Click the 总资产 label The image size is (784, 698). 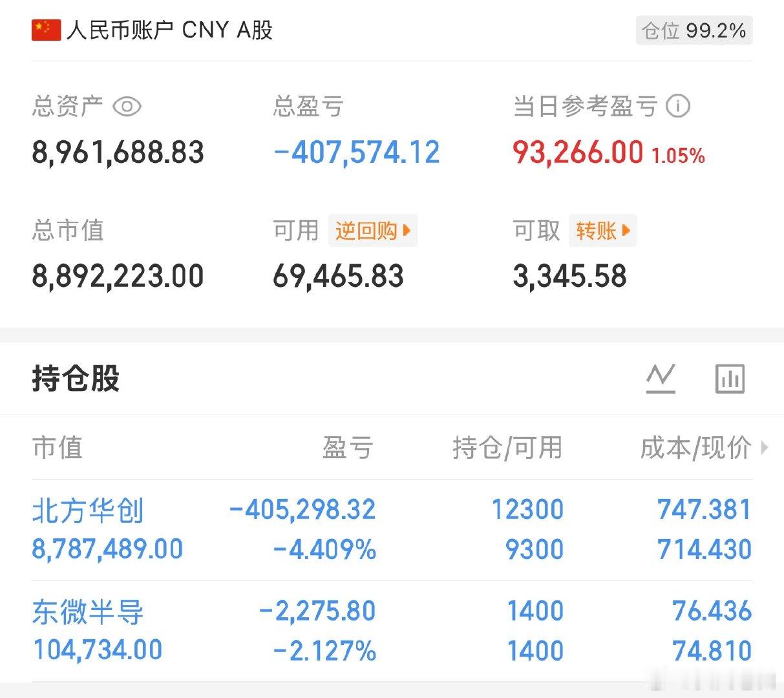pos(68,107)
